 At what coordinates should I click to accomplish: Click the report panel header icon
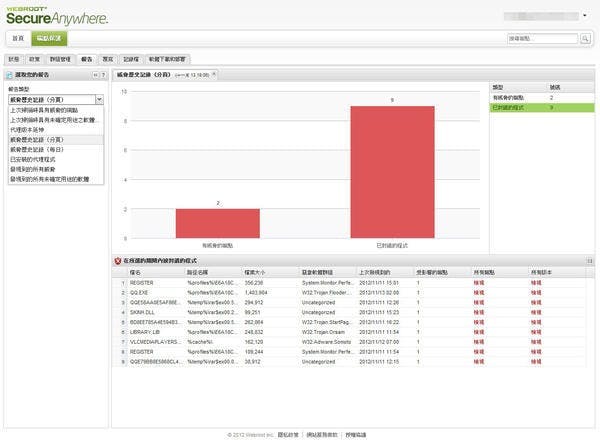click(x=11, y=75)
